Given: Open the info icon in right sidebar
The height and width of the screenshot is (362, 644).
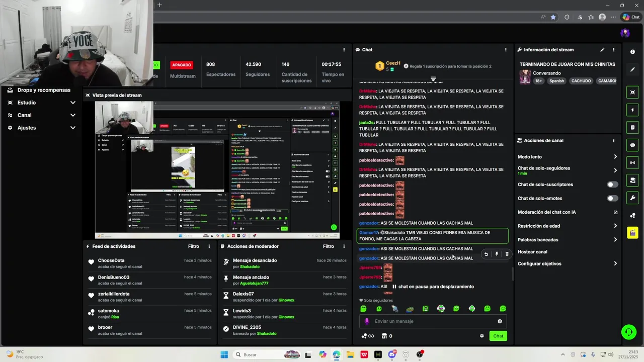Looking at the screenshot, I should [632, 52].
